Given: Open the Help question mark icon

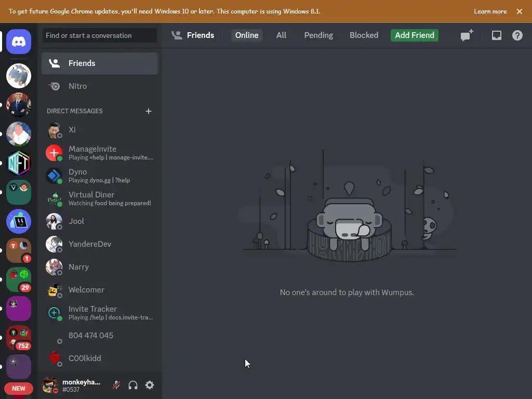Looking at the screenshot, I should 517,35.
